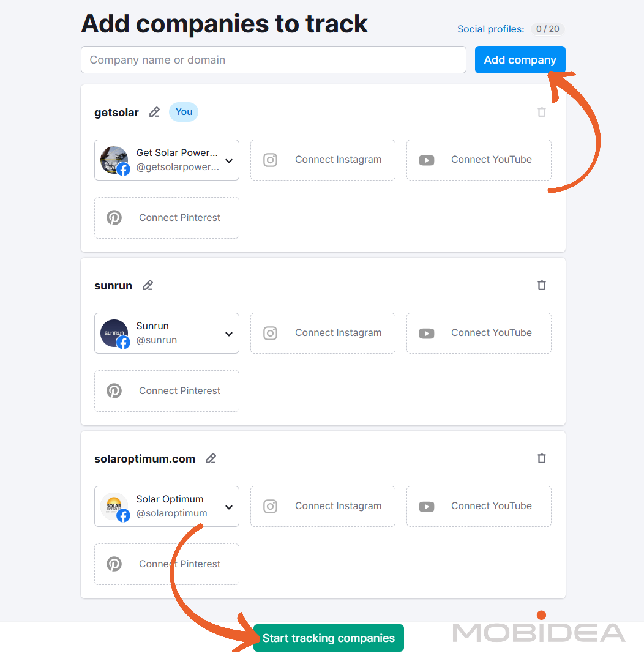Screen dimensions: 644x656
Task: Click the edit pencil next to getsolar
Action: coord(154,112)
